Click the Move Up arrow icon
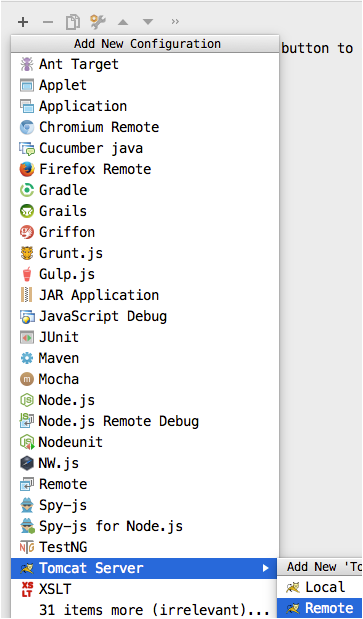This screenshot has width=363, height=619. click(x=123, y=22)
